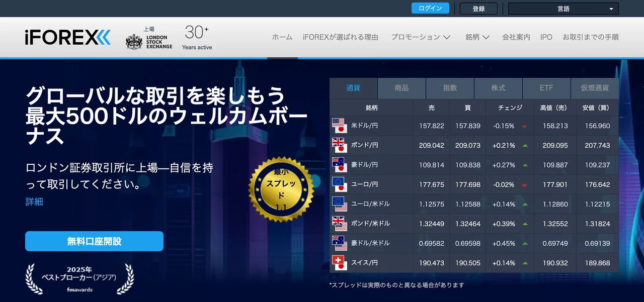Click the 安値（買） column header
Screen dimensions: 644x302
598,108
